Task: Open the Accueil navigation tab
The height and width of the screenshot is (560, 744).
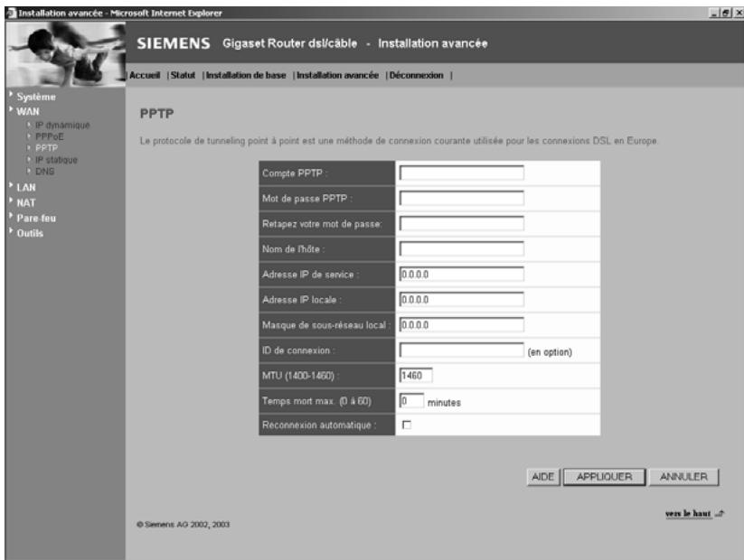Action: (x=145, y=75)
